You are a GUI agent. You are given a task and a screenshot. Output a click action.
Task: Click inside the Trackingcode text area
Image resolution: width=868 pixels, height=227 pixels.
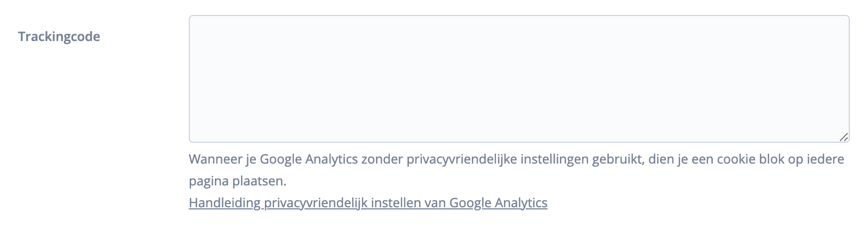(518, 79)
